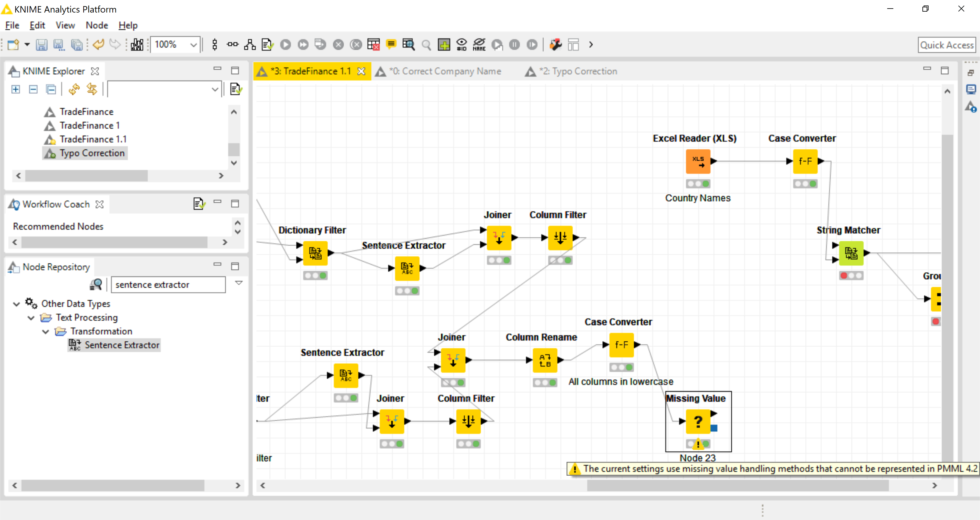Click the sentence extractor search field

[x=168, y=284]
